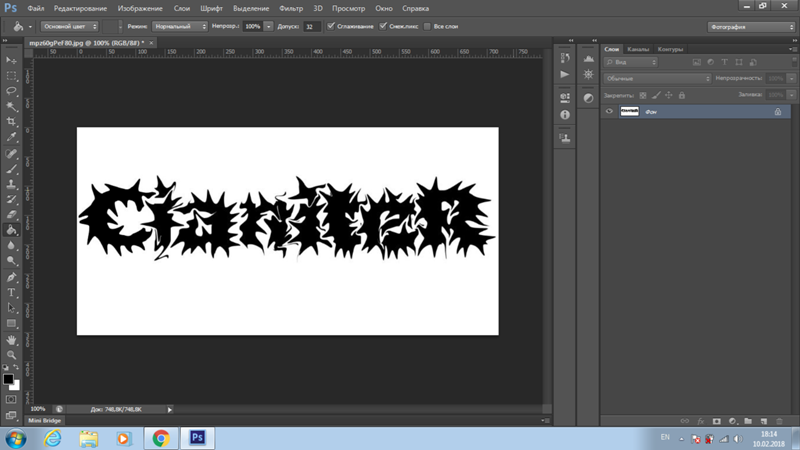Image resolution: width=800 pixels, height=450 pixels.
Task: Toggle the Смеж.пикс contiguous checkbox
Action: [x=383, y=26]
